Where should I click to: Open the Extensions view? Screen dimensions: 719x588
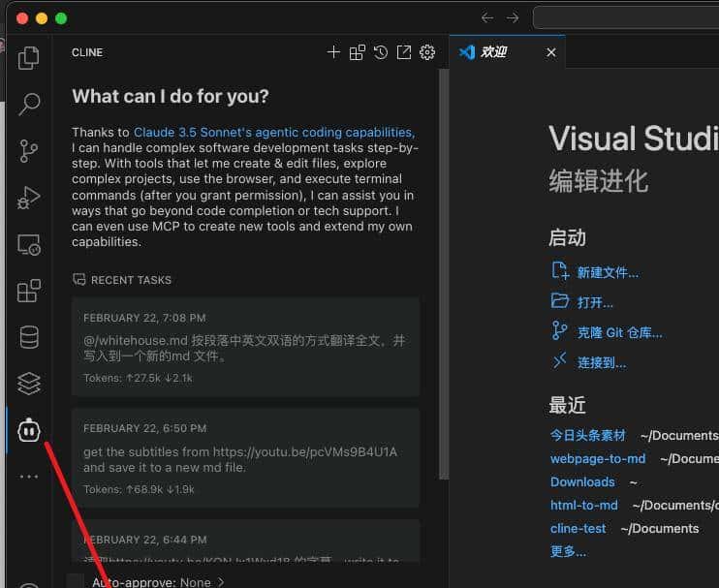(29, 291)
